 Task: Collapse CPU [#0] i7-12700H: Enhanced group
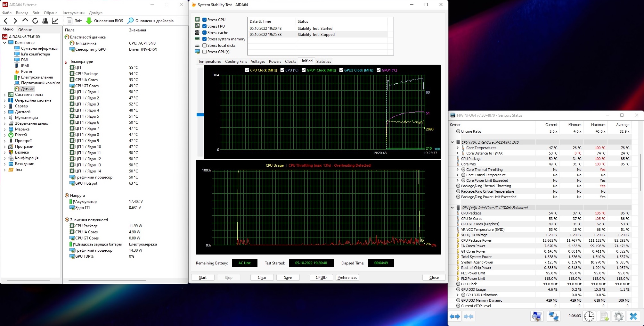[452, 208]
